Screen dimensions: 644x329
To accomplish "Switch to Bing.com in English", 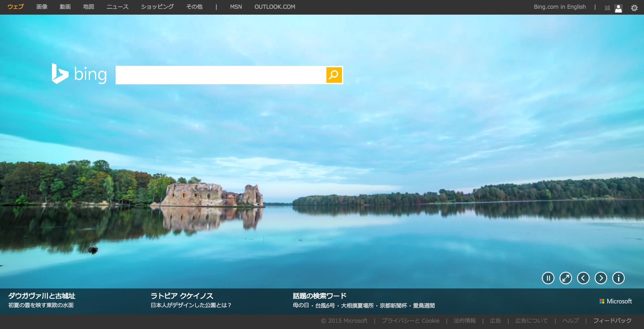I will click(x=559, y=7).
